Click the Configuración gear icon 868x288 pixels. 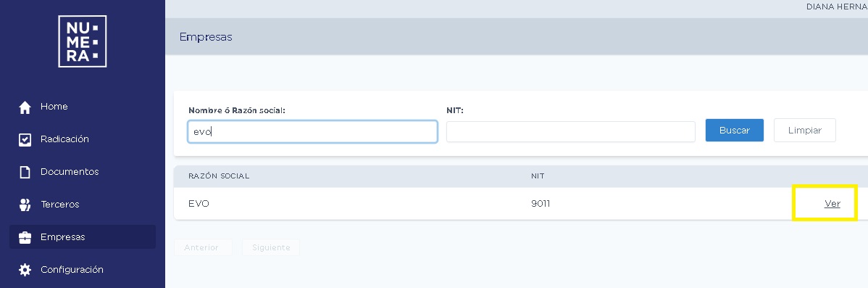click(x=25, y=270)
